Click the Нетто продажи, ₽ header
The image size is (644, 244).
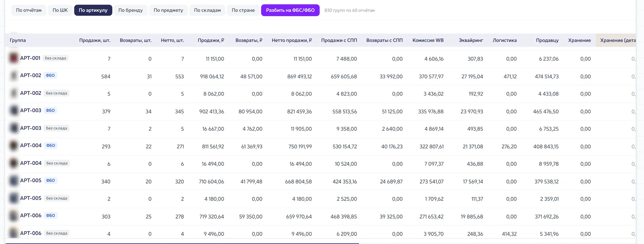coord(292,40)
